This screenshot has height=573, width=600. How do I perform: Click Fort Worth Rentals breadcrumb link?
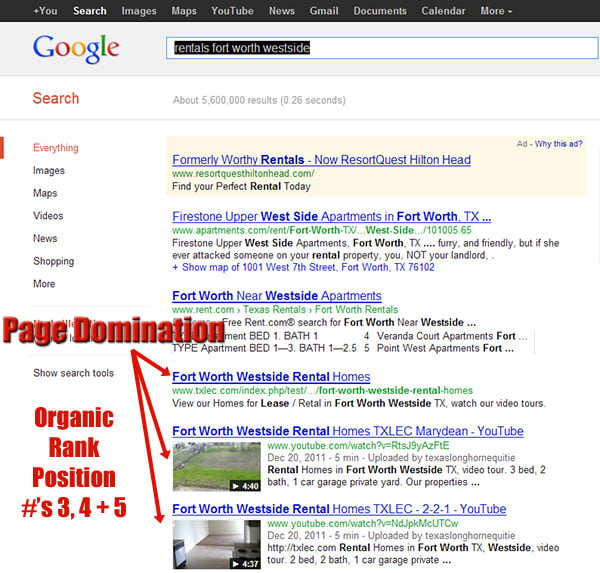coord(356,309)
